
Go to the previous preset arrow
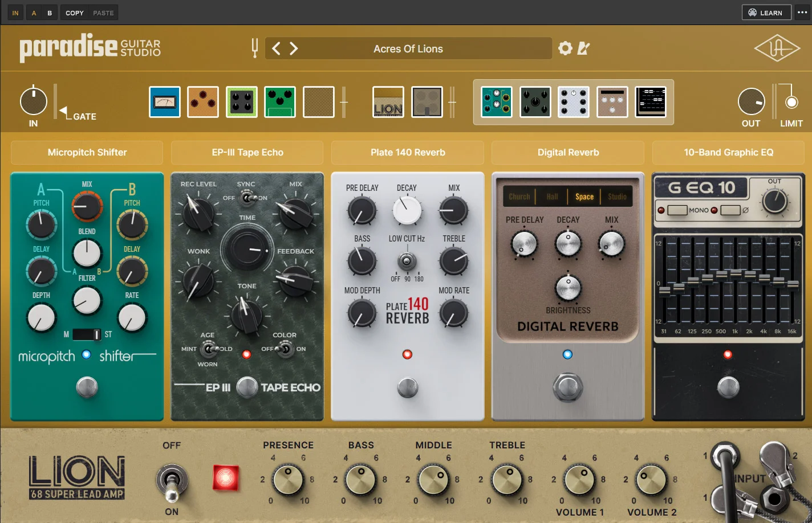276,48
